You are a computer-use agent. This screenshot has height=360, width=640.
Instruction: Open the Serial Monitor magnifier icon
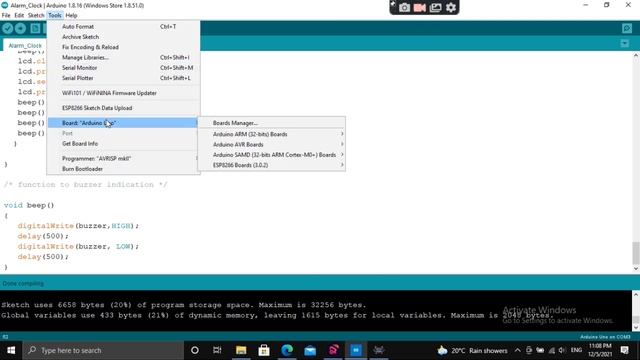tap(627, 28)
